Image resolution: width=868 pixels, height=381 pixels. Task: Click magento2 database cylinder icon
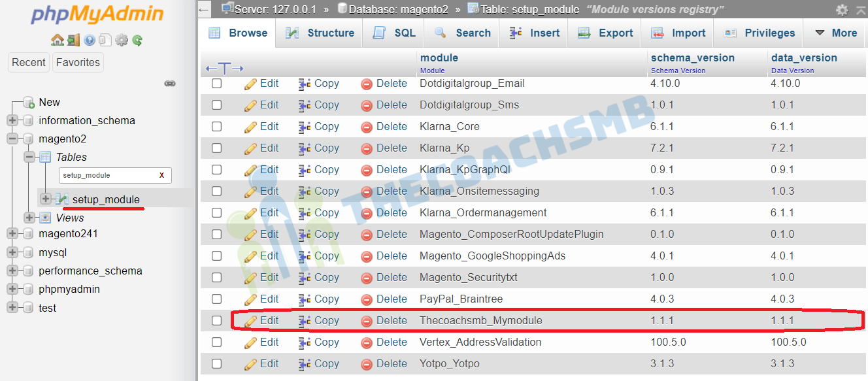tap(28, 139)
